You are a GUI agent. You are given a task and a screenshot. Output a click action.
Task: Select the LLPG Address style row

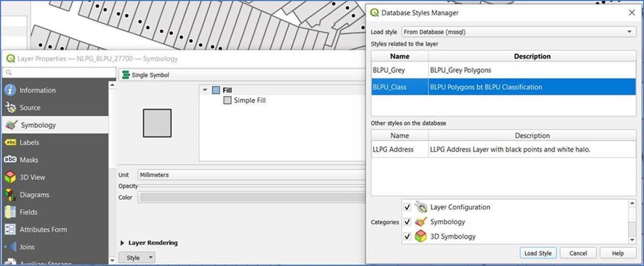point(503,149)
